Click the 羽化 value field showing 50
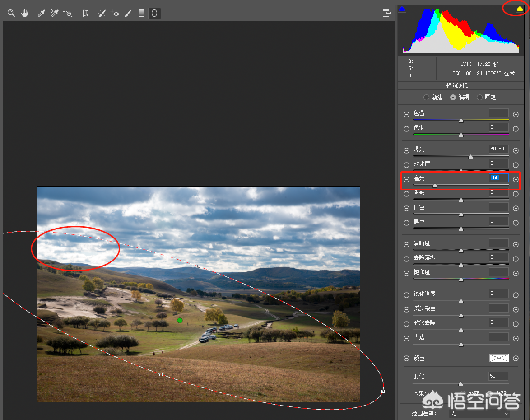This screenshot has height=420, width=530. click(x=498, y=376)
